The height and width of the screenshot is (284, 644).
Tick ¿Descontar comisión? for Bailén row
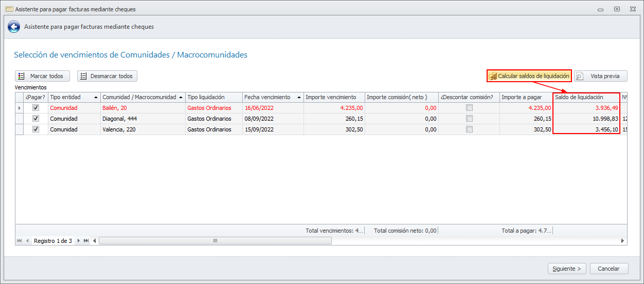(469, 108)
